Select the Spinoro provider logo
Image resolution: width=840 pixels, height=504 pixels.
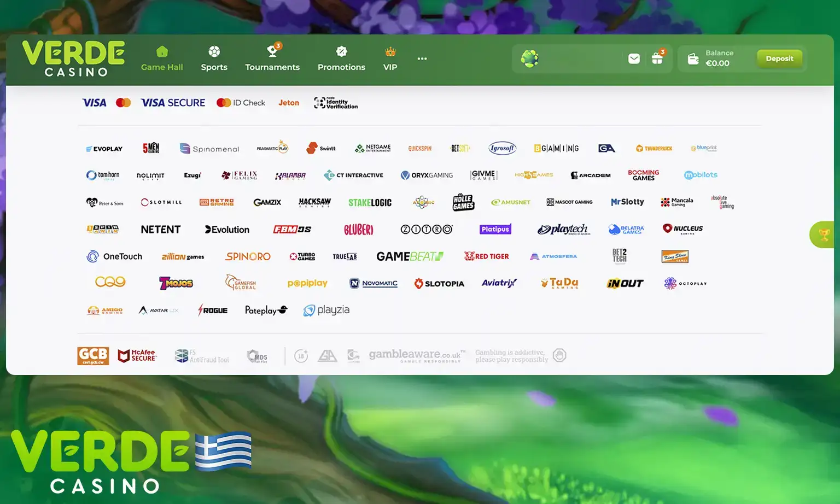tap(248, 256)
